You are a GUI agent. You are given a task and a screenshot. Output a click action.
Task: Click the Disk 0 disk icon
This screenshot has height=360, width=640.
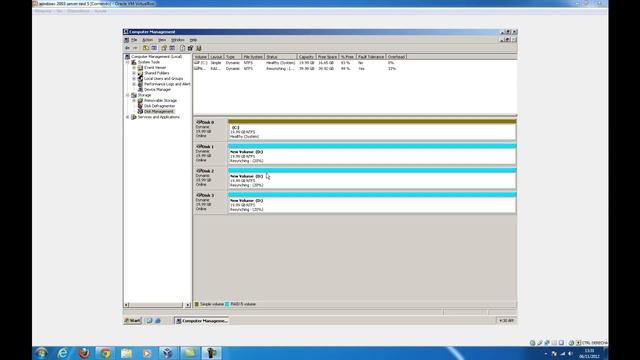(x=199, y=122)
